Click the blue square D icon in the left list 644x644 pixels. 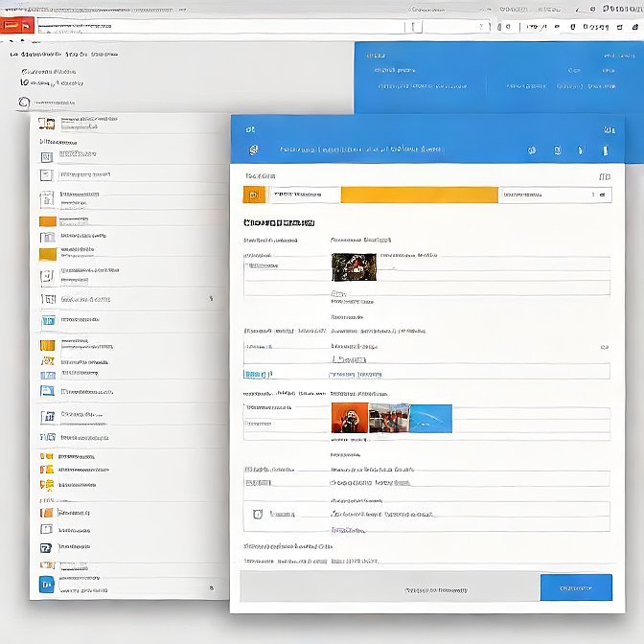coord(46,585)
